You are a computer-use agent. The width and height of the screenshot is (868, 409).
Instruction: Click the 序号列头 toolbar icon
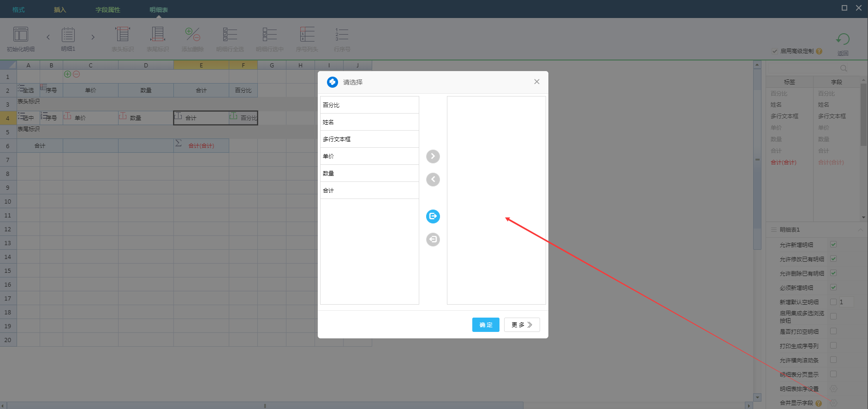[307, 35]
